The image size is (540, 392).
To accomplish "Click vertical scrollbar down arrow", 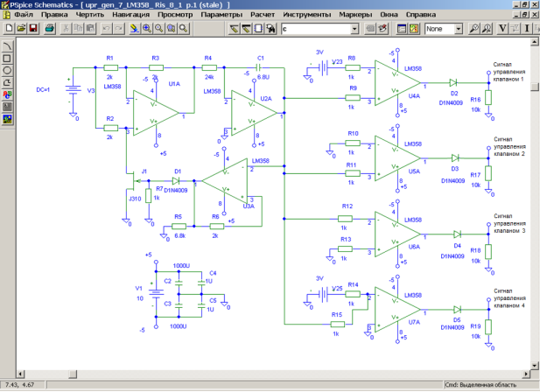I will coord(534,366).
